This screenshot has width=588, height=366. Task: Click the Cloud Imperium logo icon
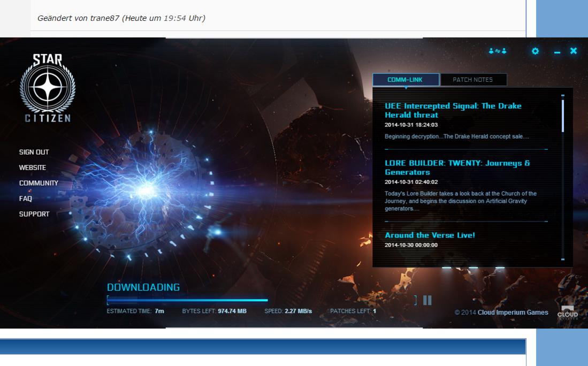point(567,312)
